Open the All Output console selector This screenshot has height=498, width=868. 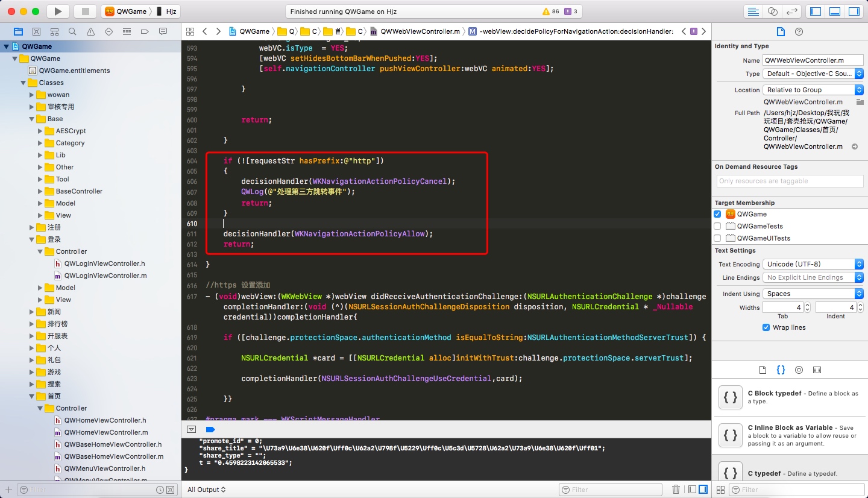click(207, 490)
